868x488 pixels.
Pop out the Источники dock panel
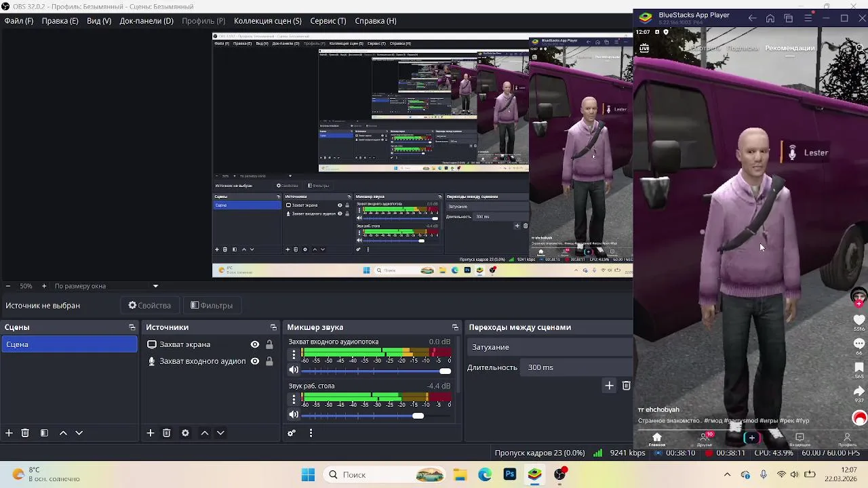click(273, 327)
